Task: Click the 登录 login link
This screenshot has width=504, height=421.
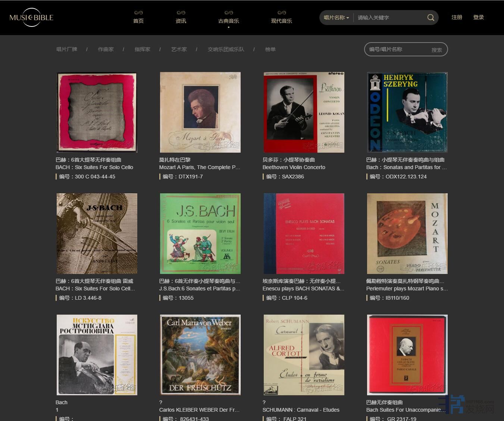Action: [478, 17]
